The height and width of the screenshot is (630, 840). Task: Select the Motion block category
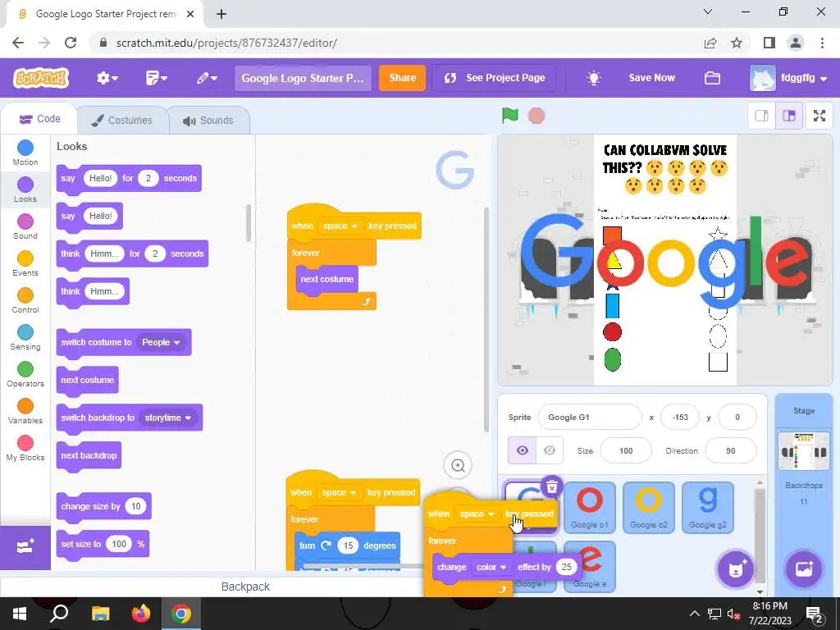coord(25,153)
